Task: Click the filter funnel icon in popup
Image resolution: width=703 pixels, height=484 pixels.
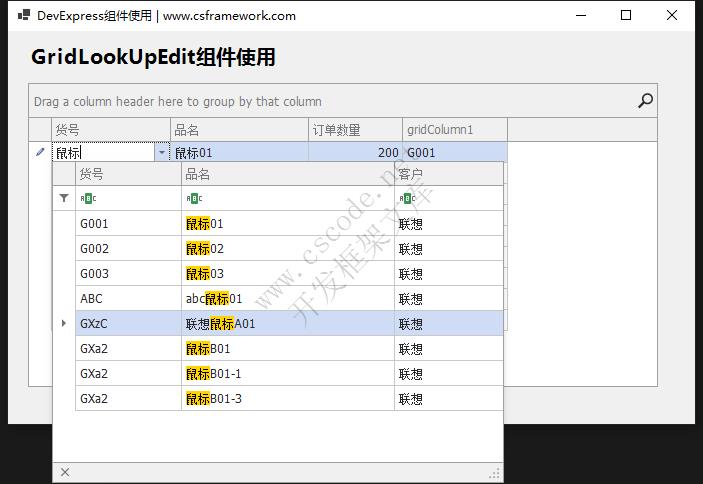Action: (x=64, y=198)
